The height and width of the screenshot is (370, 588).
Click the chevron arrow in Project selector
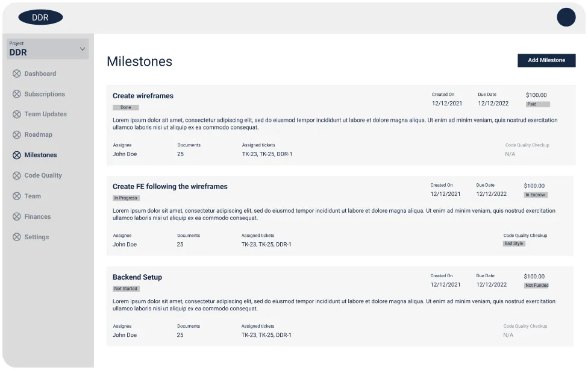point(83,49)
